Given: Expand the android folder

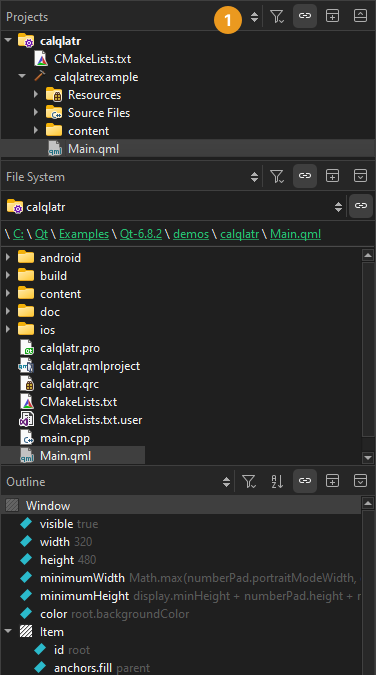Looking at the screenshot, I should [x=8, y=257].
